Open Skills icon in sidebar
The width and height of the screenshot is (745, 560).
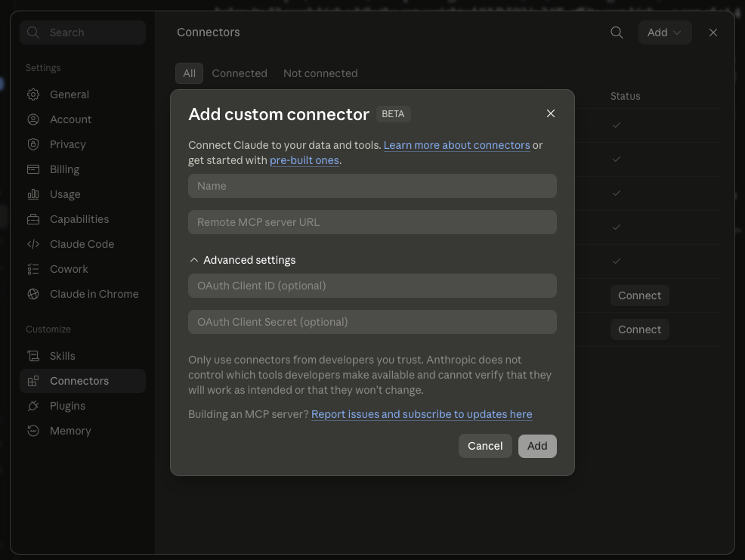[33, 356]
